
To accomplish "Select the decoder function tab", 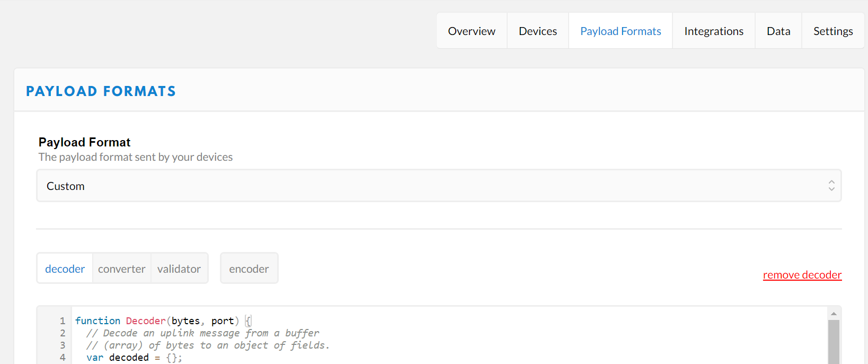I will (x=65, y=268).
